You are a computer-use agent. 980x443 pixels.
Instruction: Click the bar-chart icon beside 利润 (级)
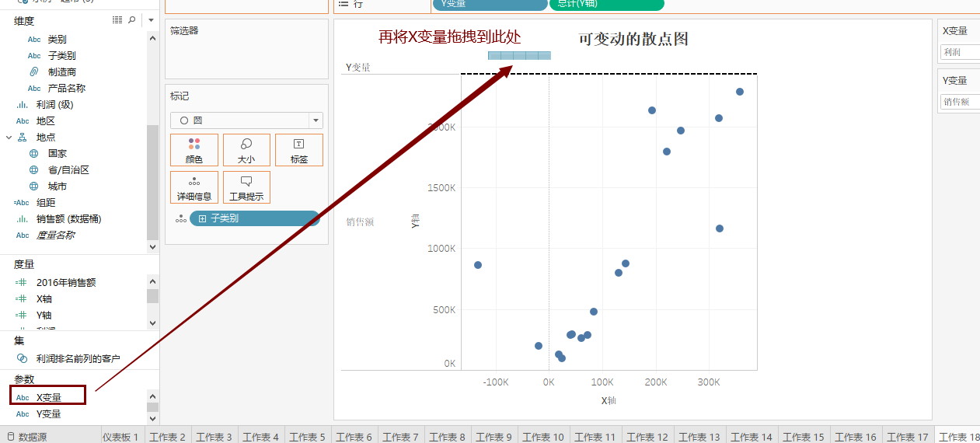(x=23, y=104)
